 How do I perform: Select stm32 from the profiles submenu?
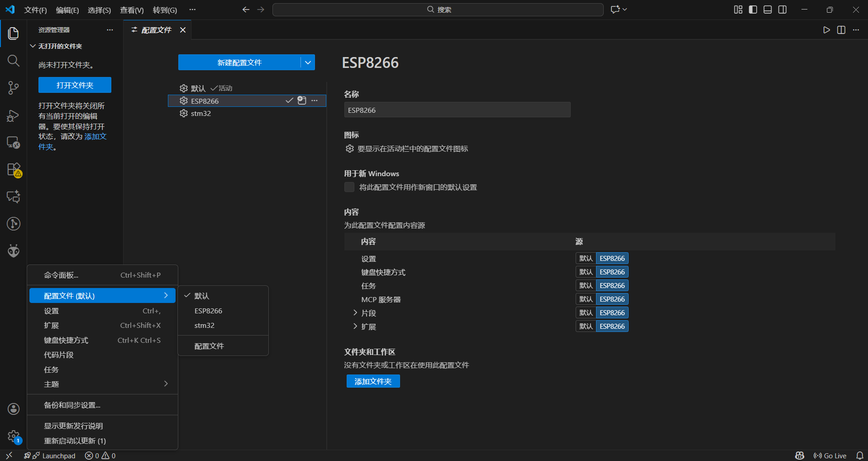pyautogui.click(x=205, y=325)
